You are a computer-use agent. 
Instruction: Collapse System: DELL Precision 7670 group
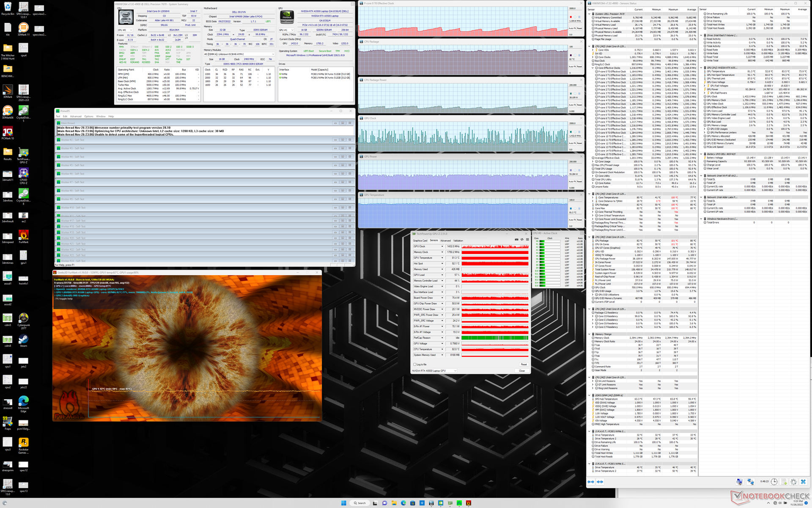click(590, 14)
